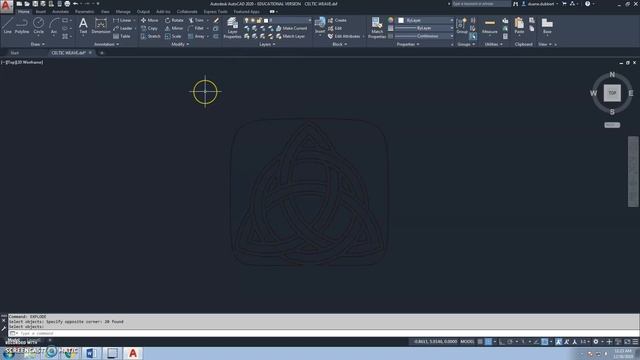Expand the Block panel
The width and height of the screenshot is (640, 360).
[340, 44]
